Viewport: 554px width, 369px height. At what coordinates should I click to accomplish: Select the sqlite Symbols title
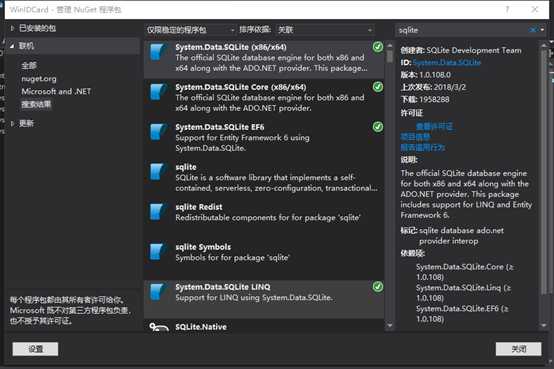tap(203, 247)
